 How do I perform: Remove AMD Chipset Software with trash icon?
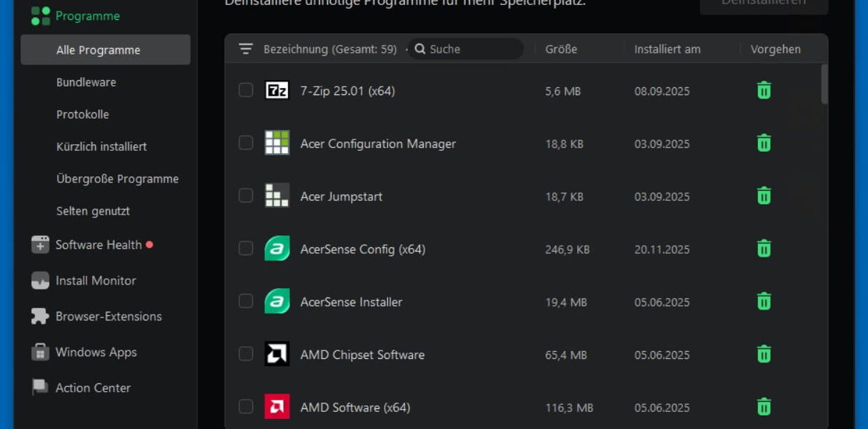[x=764, y=354]
